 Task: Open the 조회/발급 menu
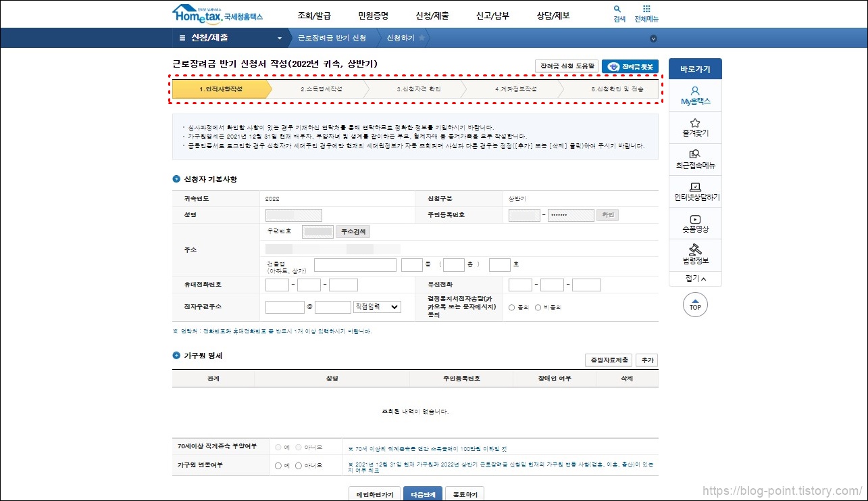(314, 16)
